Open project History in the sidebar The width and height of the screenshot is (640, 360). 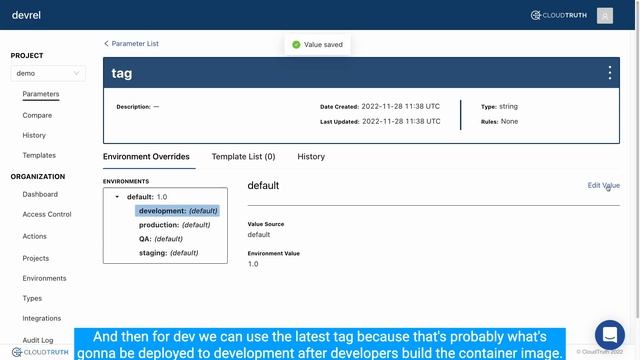click(x=34, y=135)
